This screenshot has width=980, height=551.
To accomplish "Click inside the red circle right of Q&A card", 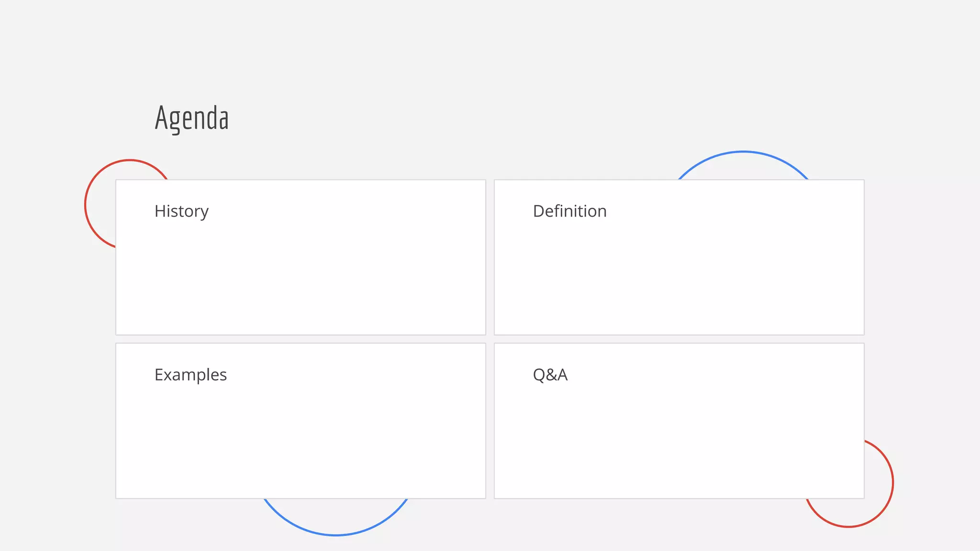I will pyautogui.click(x=878, y=483).
